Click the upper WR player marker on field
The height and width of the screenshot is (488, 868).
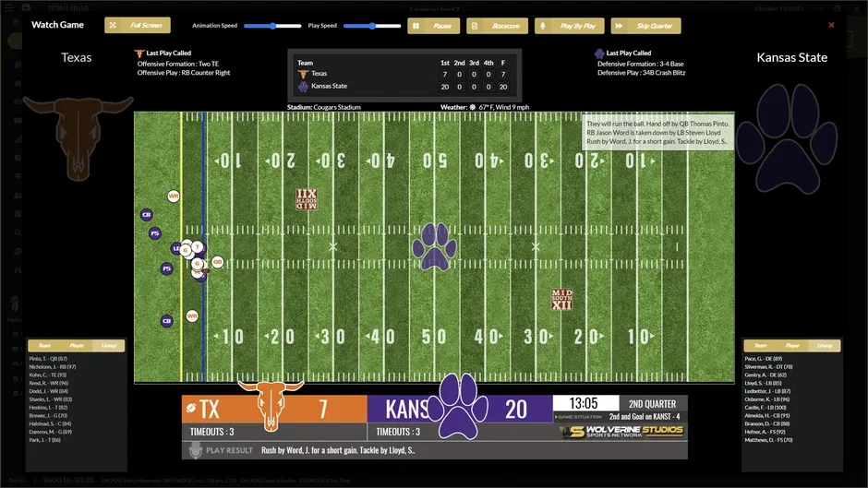[174, 196]
